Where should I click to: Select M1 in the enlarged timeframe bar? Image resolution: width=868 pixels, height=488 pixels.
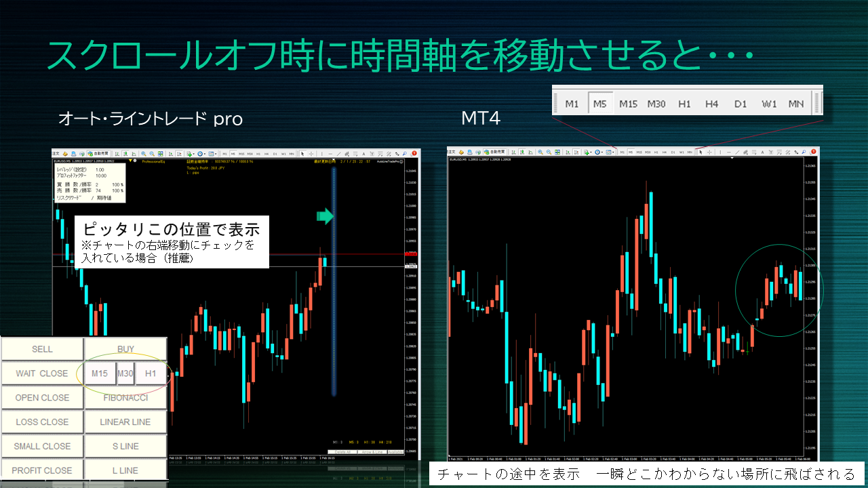pos(572,104)
